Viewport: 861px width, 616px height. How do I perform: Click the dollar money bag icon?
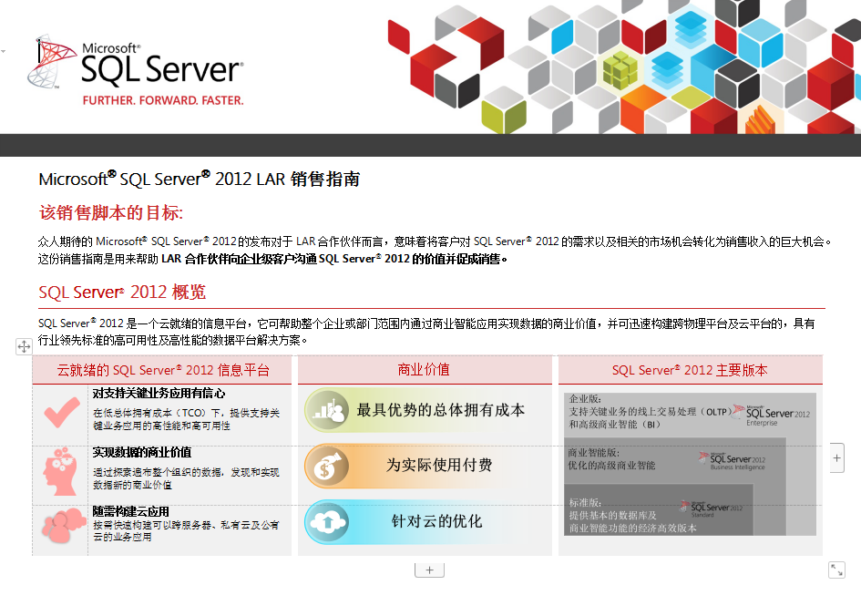pos(326,467)
